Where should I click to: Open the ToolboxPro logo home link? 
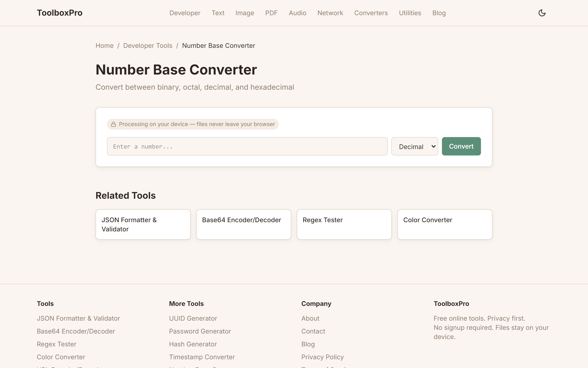59,13
